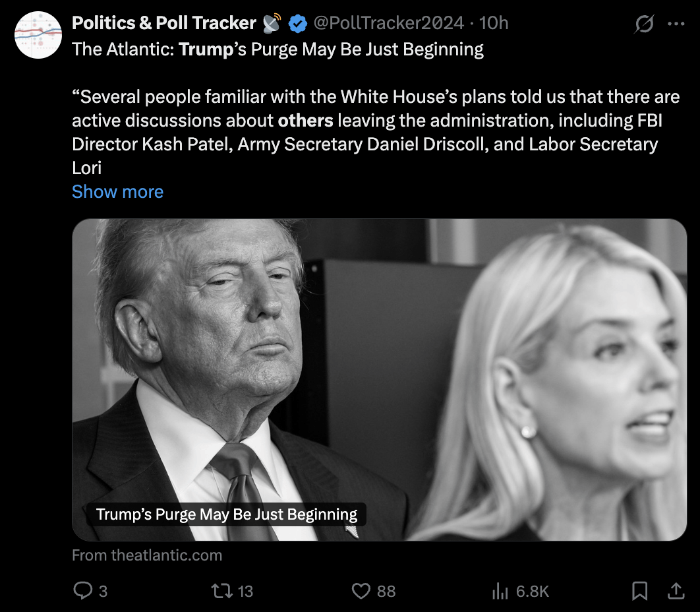Click the blue verified badge

click(x=298, y=22)
